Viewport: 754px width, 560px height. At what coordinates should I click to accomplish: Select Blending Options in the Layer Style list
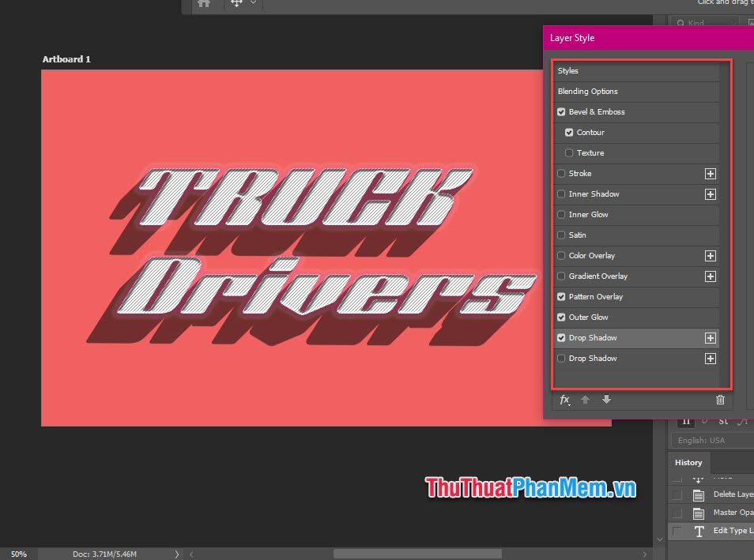(587, 92)
